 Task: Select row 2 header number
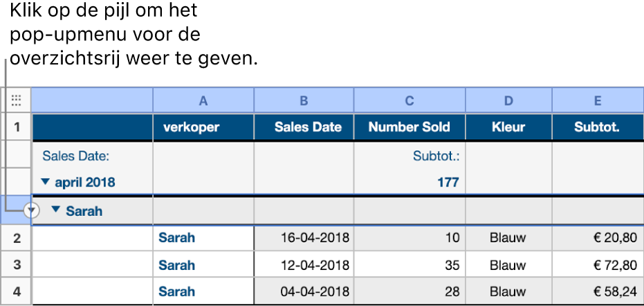[x=17, y=238]
